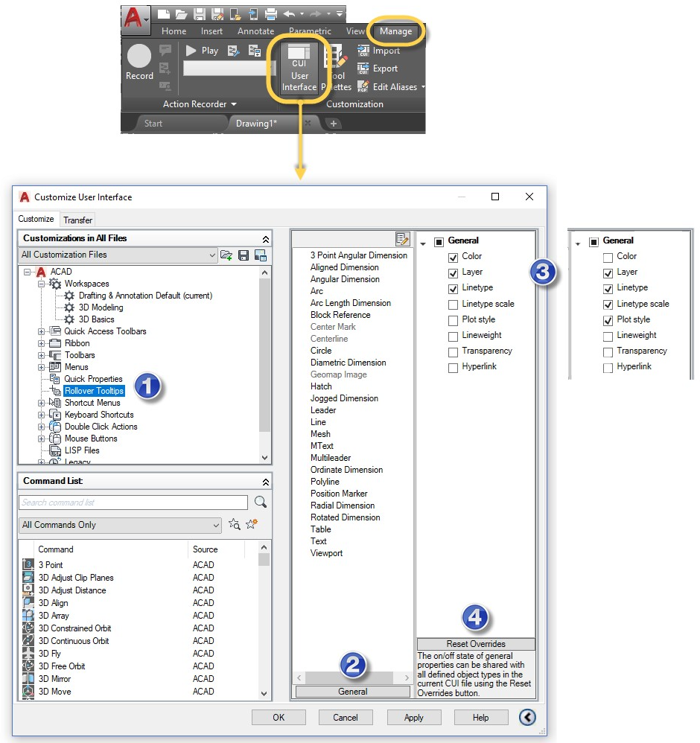Viewport: 700px width, 743px height.
Task: Collapse the Command List panel
Action: pos(265,482)
